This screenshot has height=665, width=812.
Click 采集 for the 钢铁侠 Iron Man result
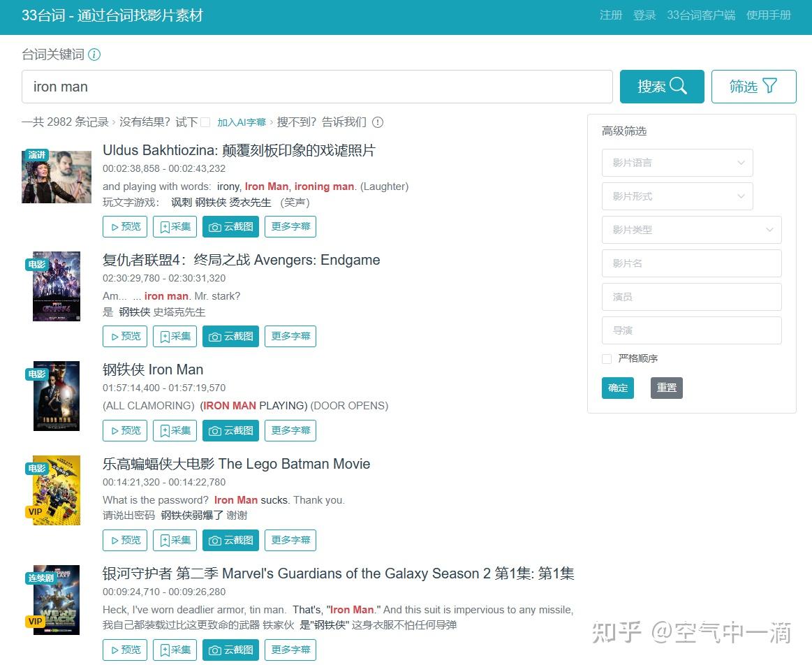coord(175,431)
